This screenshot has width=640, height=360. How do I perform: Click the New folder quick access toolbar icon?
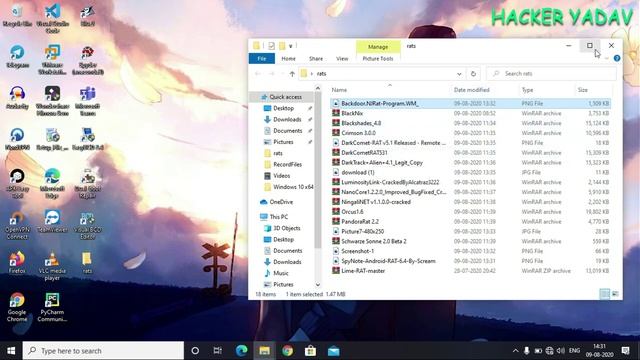tap(282, 46)
